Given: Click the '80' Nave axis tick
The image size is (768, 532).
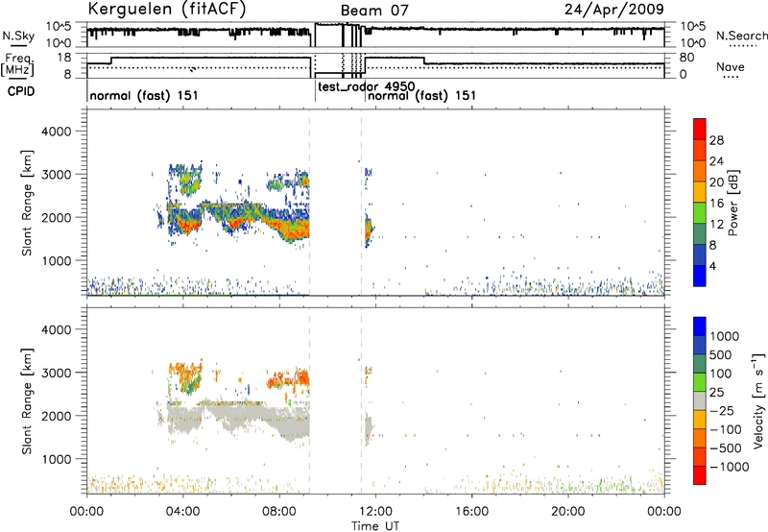Looking at the screenshot, I should coord(687,58).
